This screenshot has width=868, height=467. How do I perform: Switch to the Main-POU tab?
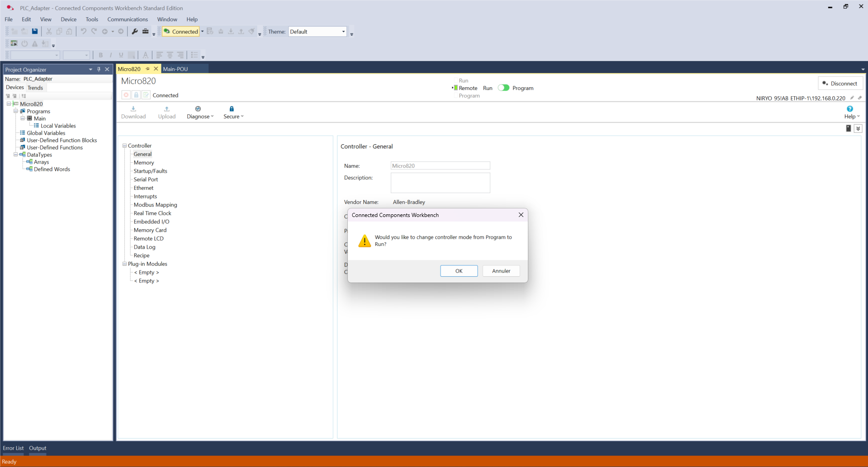[175, 69]
